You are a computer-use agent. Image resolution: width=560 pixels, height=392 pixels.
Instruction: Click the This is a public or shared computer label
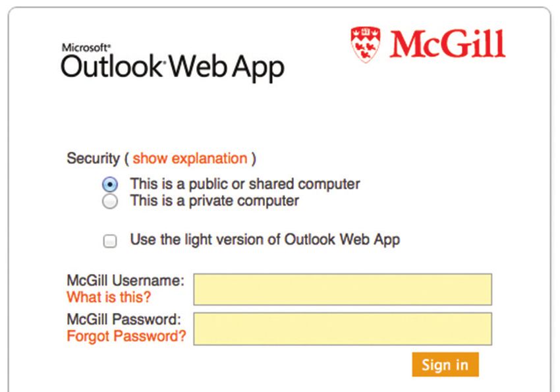pyautogui.click(x=245, y=184)
